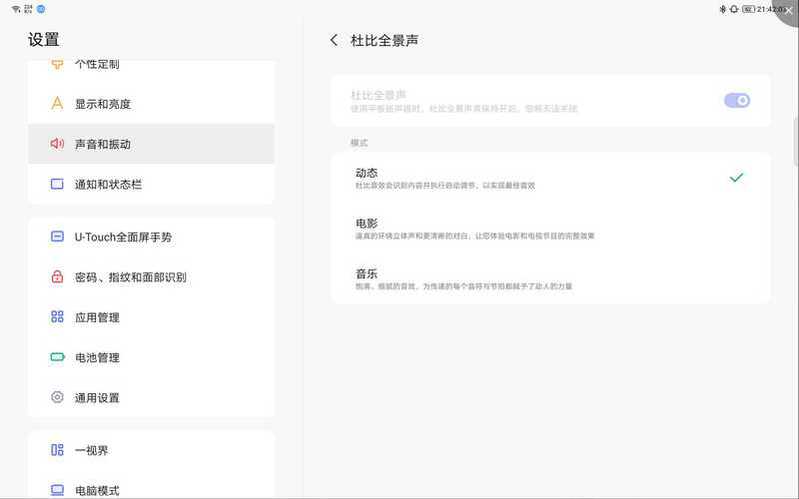Viewport: 799px width, 499px height.
Task: Click the battery indicator in status bar
Action: point(748,9)
